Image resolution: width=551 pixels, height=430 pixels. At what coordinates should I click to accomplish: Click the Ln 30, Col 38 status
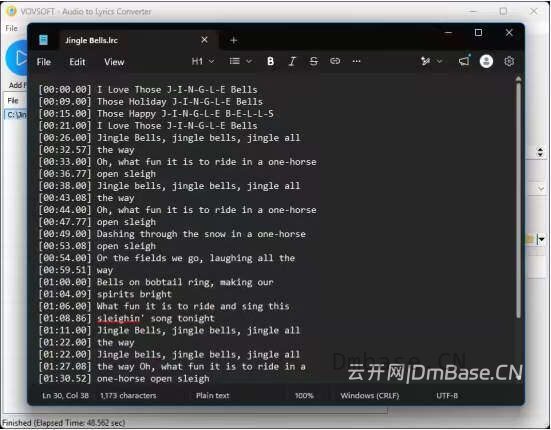[65, 396]
